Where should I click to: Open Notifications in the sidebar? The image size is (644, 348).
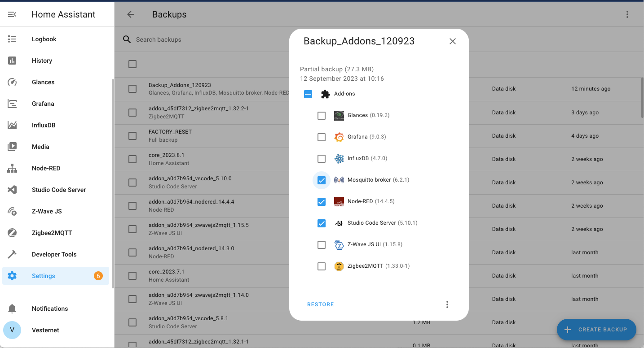(x=56, y=309)
